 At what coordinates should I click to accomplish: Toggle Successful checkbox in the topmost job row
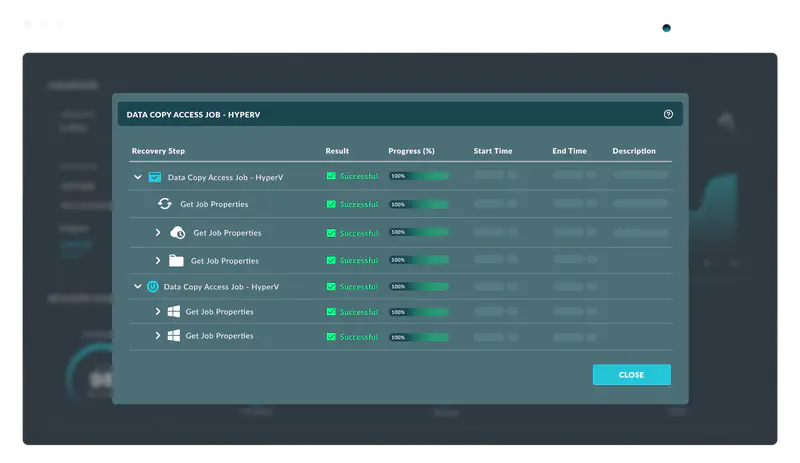(x=331, y=176)
